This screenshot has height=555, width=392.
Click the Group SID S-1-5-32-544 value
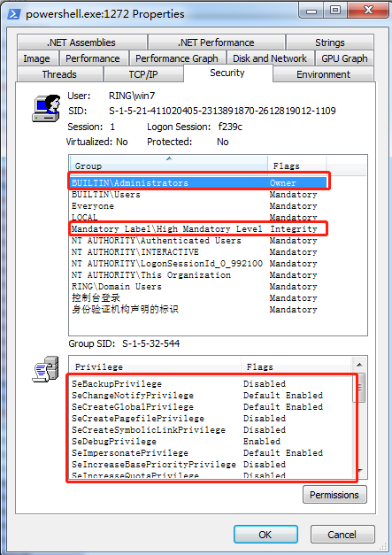point(151,343)
